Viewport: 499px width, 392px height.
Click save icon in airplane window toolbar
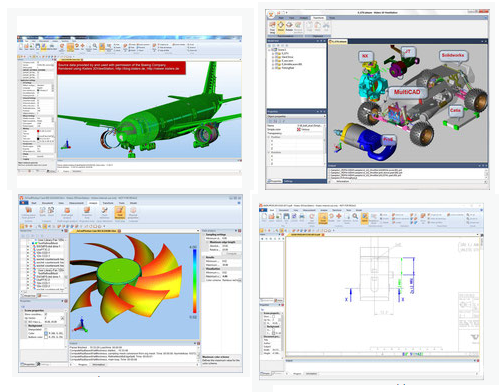(38, 47)
